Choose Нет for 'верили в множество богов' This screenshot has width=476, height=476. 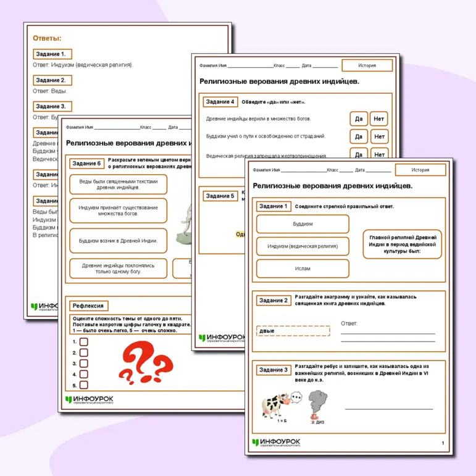click(379, 119)
